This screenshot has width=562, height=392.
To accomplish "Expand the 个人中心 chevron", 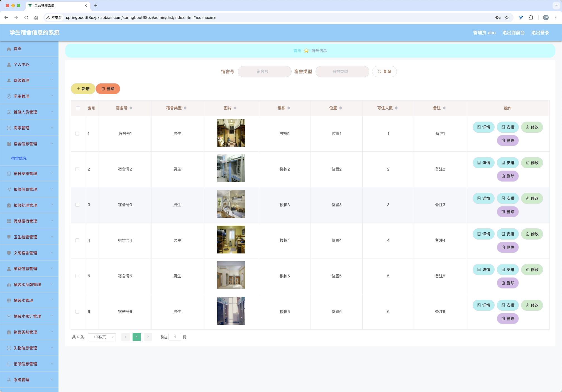I will 52,64.
